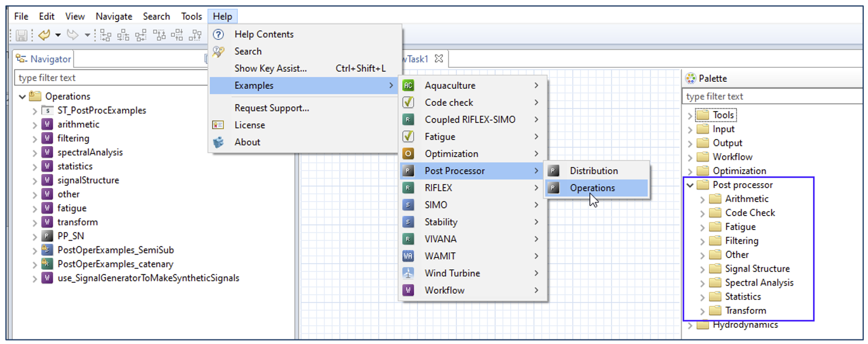Click the Palette filter text field
Screen dimensions: 868x344
pos(772,96)
